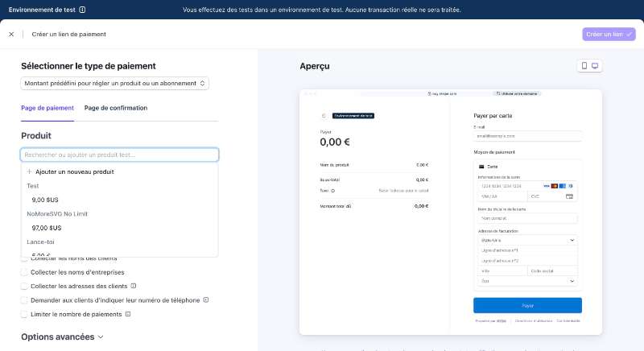Select Ajouter un nouveau produit
The image size is (644, 351).
pyautogui.click(x=74, y=171)
